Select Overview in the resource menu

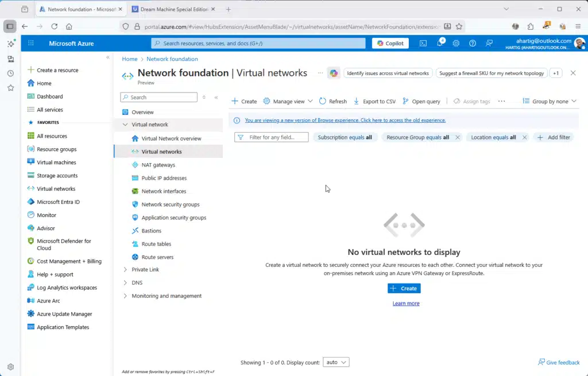(142, 112)
